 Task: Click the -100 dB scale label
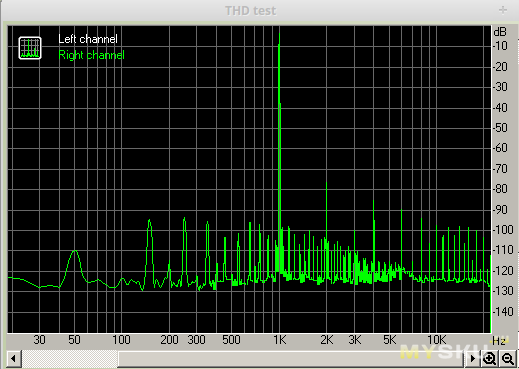(503, 230)
